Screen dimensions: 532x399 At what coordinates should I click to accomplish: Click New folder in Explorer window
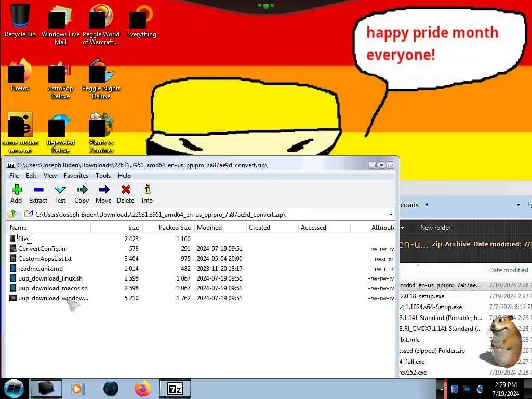tap(435, 228)
